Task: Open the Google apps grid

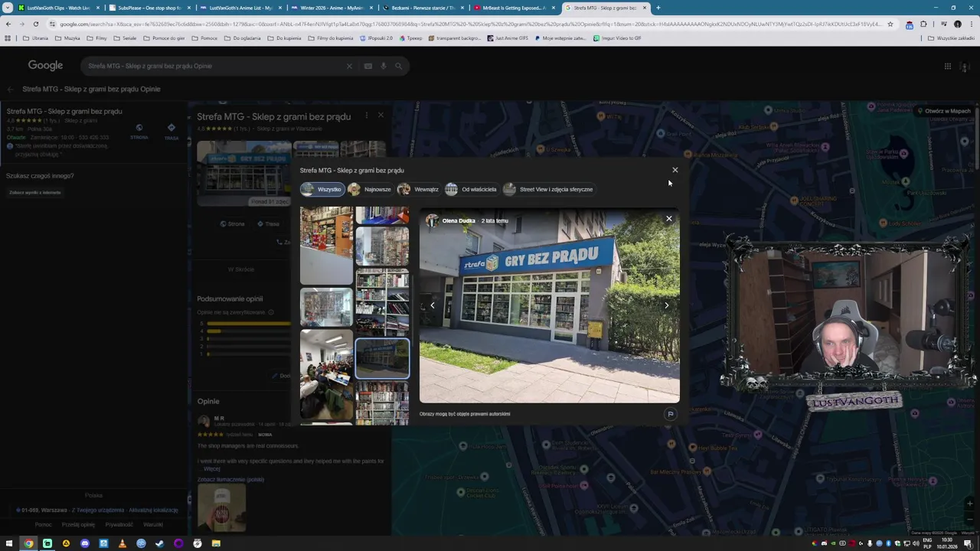Action: 947,66
